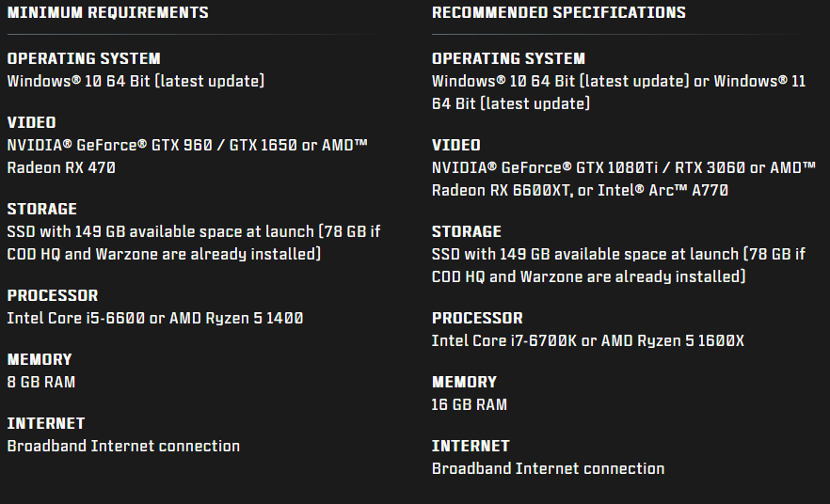This screenshot has height=504, width=830.
Task: Click the Minimum Requirements heading
Action: [x=108, y=12]
